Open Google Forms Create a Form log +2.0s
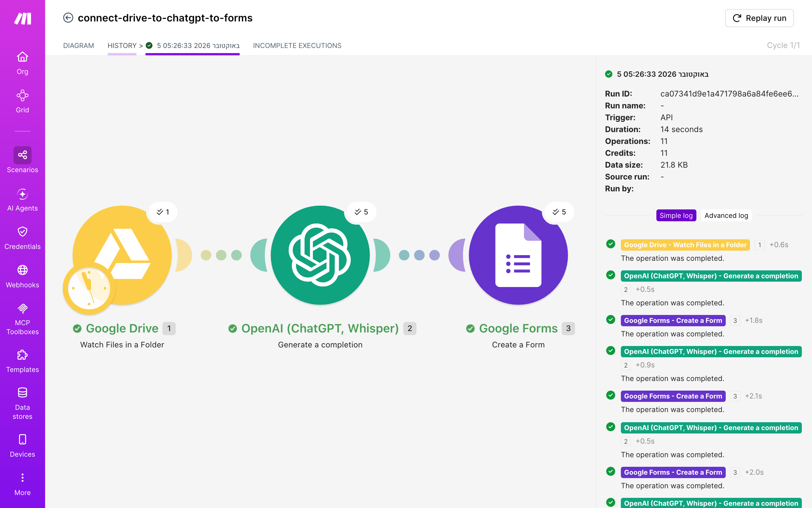Screen dimensions: 812x508 pos(673,472)
